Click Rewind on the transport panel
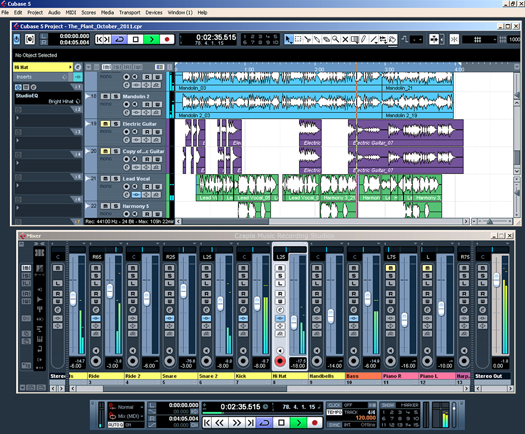Viewport: 525px width, 434px height. point(220,423)
